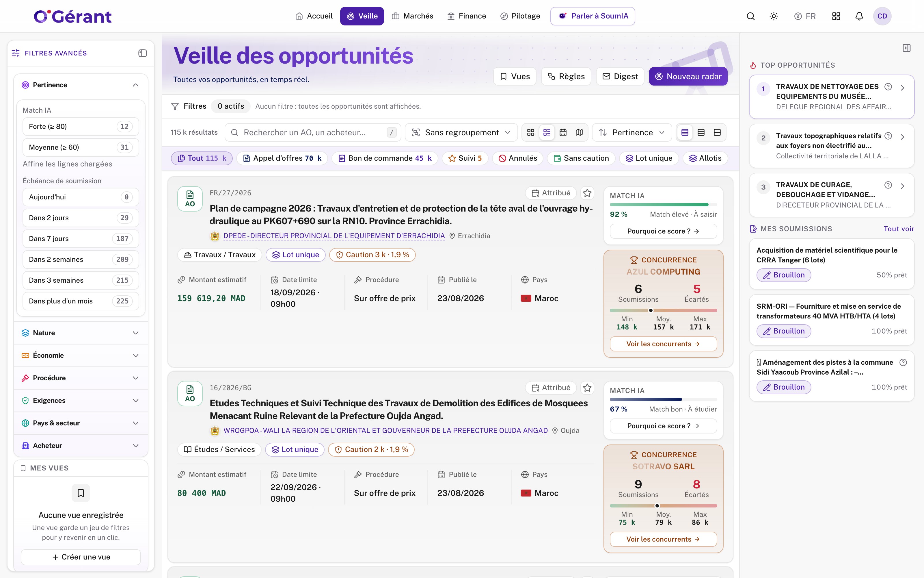924x578 pixels.
Task: Expand the Économie filter section
Action: (x=81, y=355)
